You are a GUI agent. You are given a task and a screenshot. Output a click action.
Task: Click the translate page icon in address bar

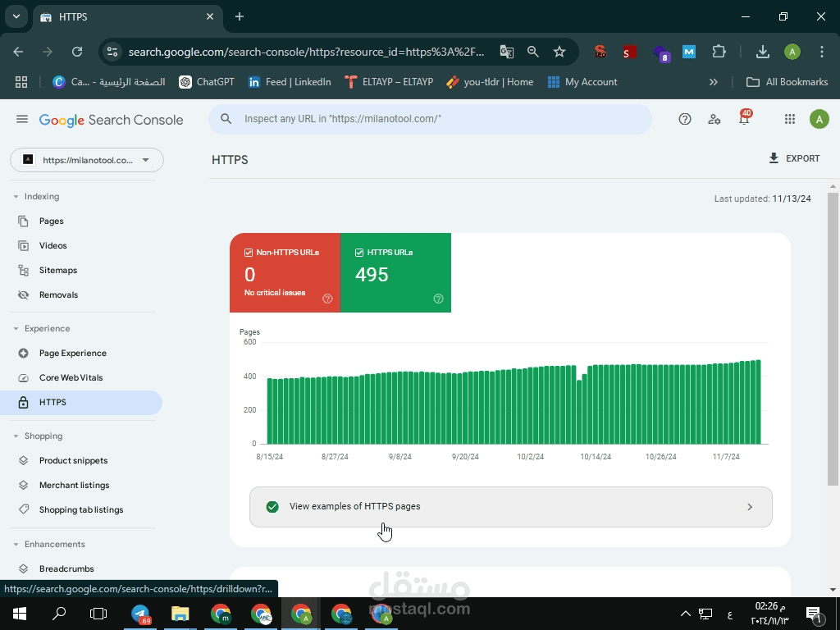pos(506,52)
